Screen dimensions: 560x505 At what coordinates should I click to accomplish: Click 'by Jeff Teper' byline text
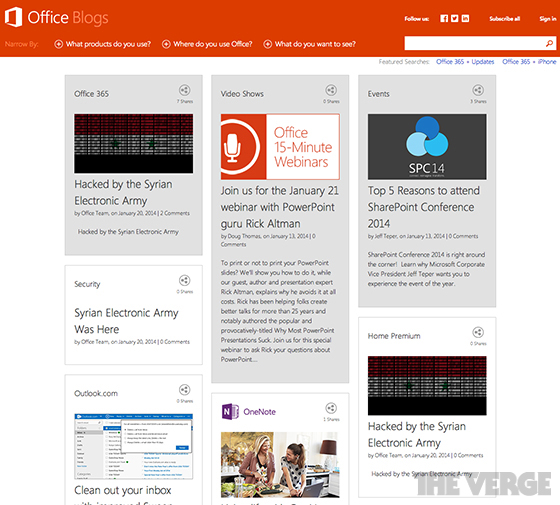(x=382, y=236)
